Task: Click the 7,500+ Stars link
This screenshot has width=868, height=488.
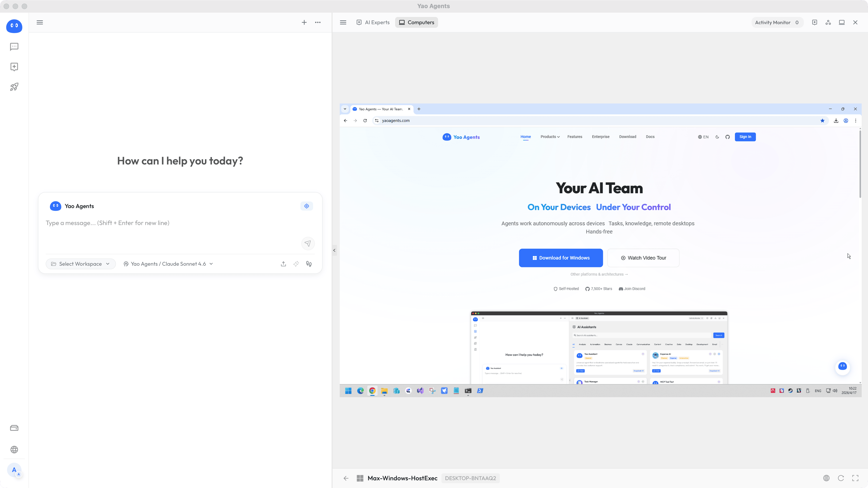Action: pyautogui.click(x=598, y=289)
